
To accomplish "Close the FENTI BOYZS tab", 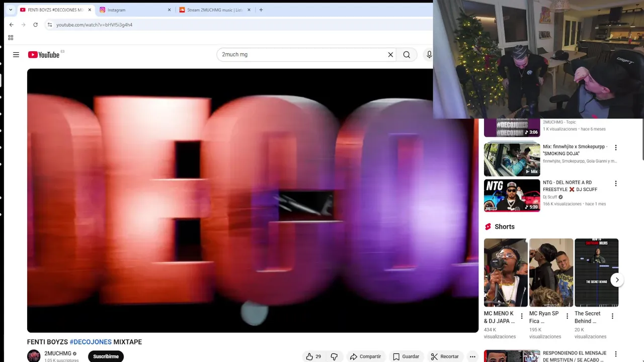I will coord(90,10).
